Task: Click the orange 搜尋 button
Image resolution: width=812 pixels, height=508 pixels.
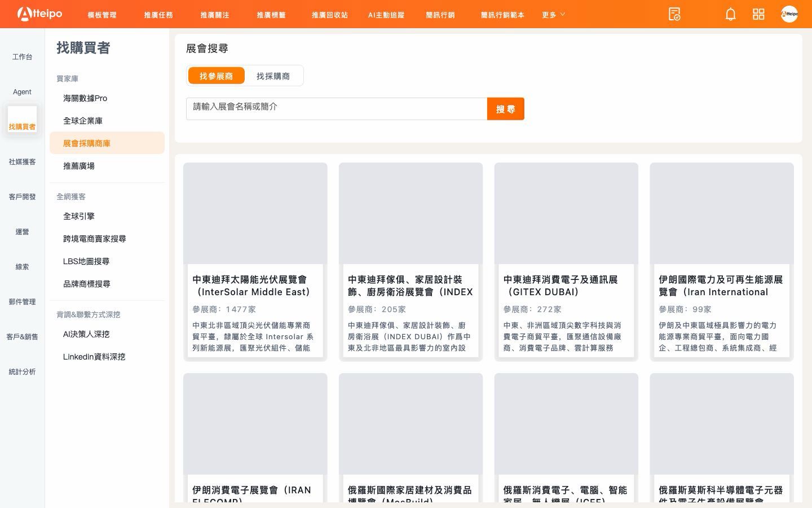Action: point(506,109)
